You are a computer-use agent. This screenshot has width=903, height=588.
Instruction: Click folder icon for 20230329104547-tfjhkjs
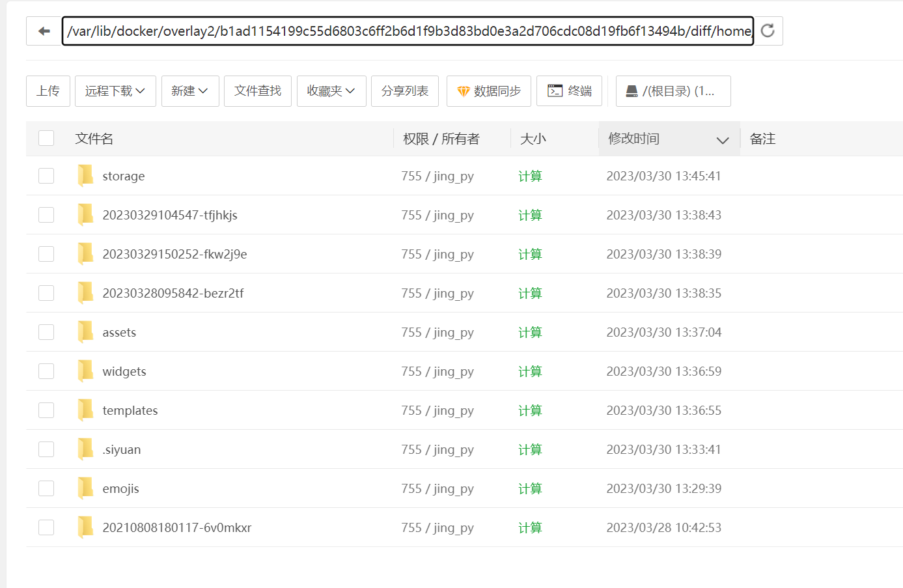click(85, 215)
